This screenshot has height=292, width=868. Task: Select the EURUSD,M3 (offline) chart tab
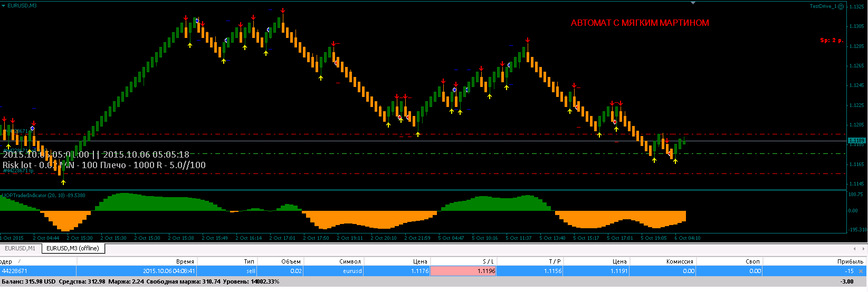(x=72, y=248)
